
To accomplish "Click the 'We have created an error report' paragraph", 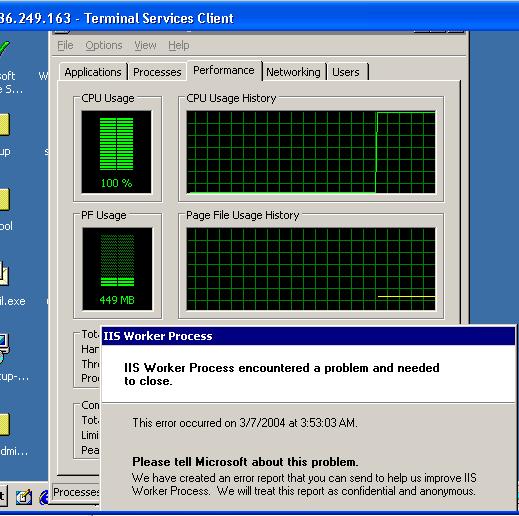I will pos(304,484).
